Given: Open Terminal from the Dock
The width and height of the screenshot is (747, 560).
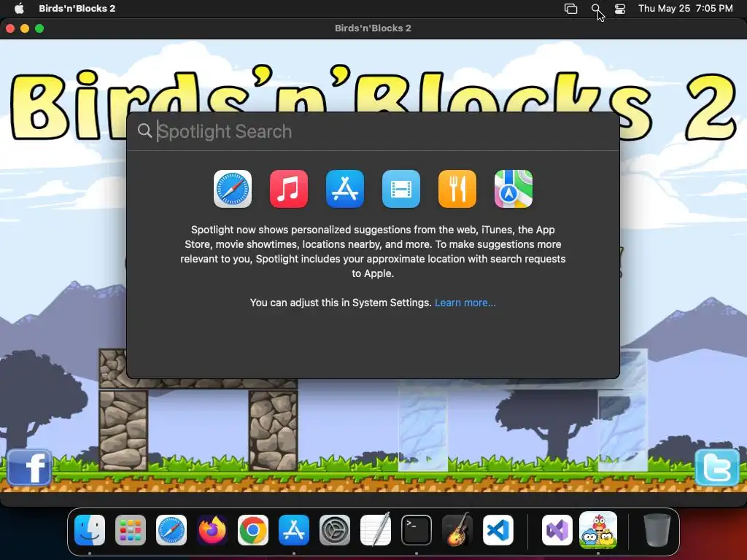Looking at the screenshot, I should click(x=417, y=530).
